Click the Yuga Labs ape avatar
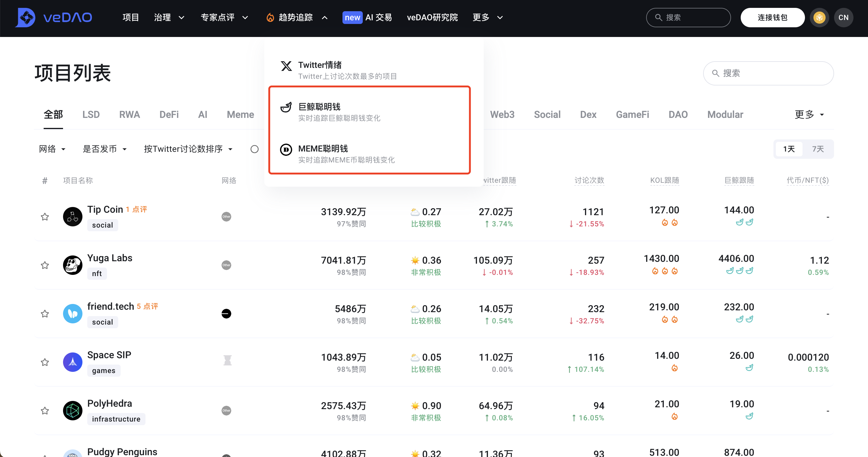 [72, 265]
